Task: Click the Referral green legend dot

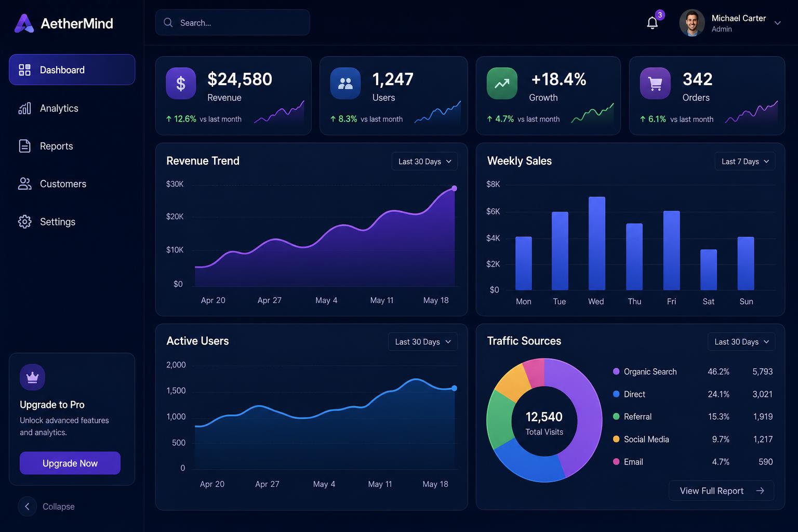Action: coord(616,416)
